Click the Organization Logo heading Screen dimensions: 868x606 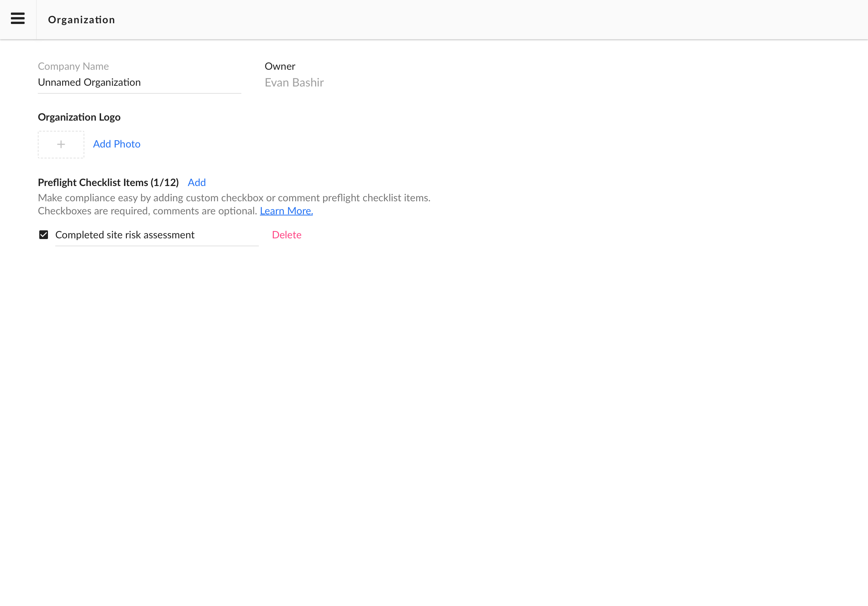[x=79, y=117]
